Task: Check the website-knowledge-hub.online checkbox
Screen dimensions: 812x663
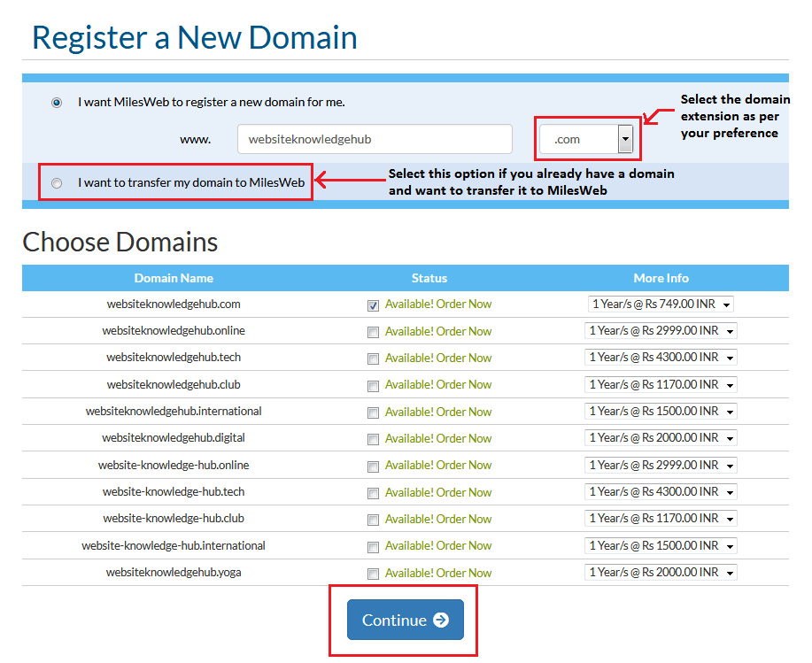Action: click(373, 466)
